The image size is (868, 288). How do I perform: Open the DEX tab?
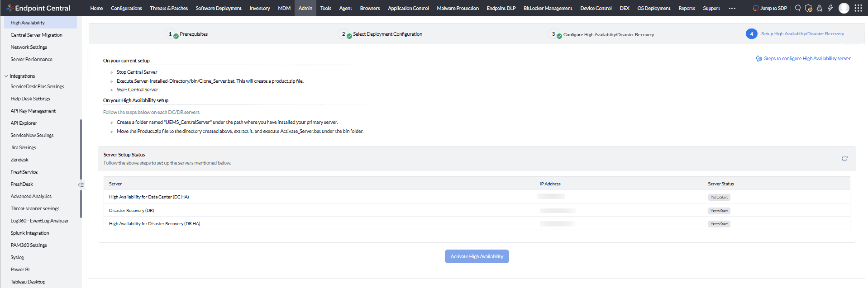[625, 8]
